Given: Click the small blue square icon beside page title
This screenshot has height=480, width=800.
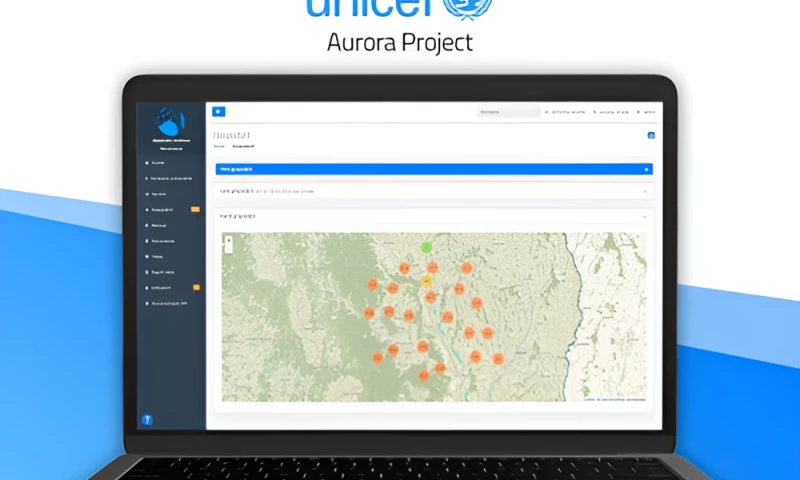Looking at the screenshot, I should point(651,135).
